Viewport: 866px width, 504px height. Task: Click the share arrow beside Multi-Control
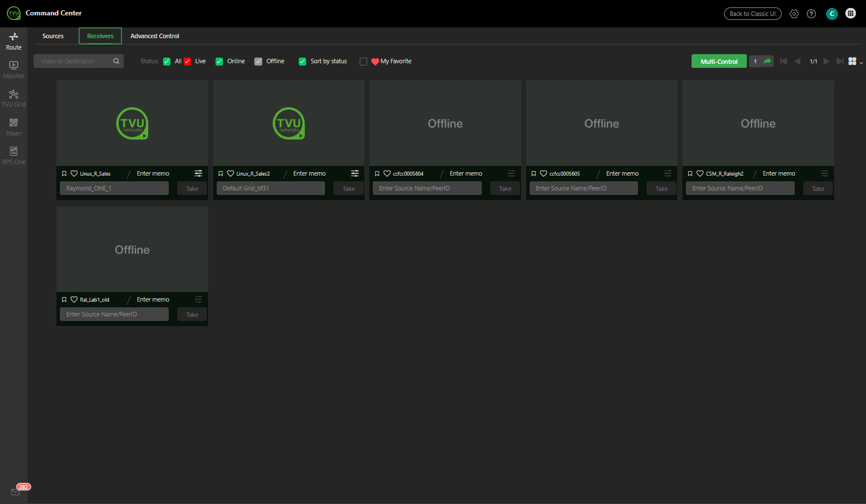point(767,61)
